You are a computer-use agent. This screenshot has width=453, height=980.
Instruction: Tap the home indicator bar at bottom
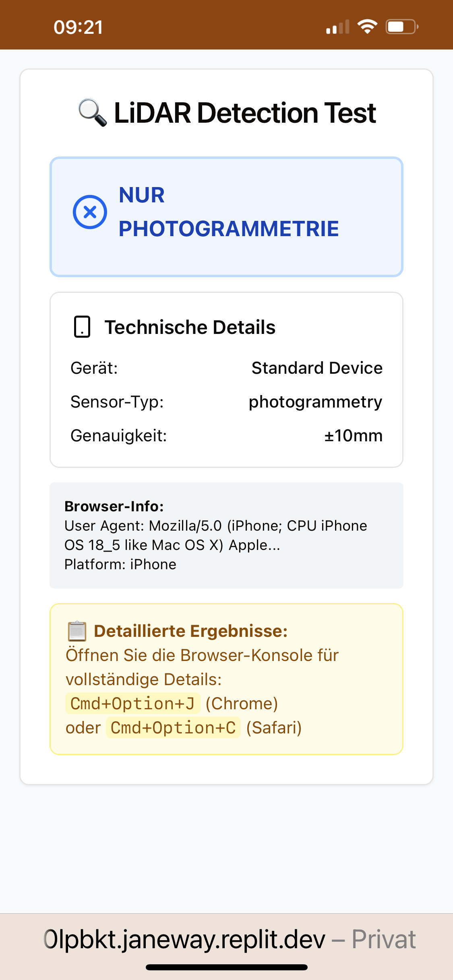pos(226,967)
